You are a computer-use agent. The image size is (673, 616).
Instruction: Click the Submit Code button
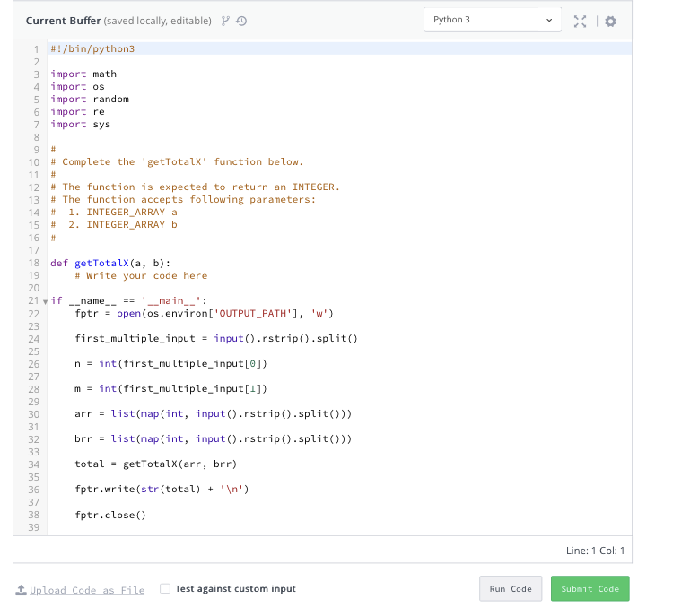click(590, 588)
